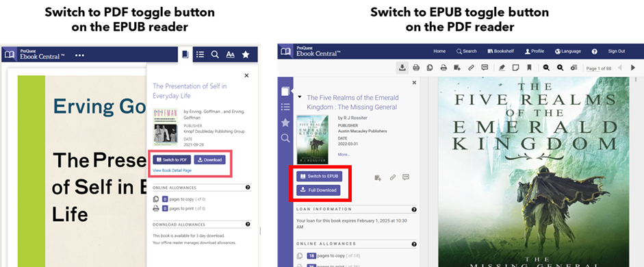Go to Home in PDF reader navigation

[439, 51]
